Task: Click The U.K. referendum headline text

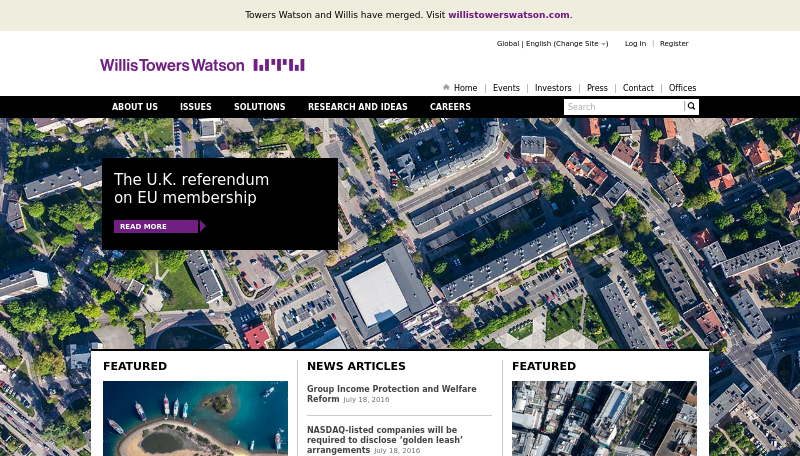Action: (191, 188)
